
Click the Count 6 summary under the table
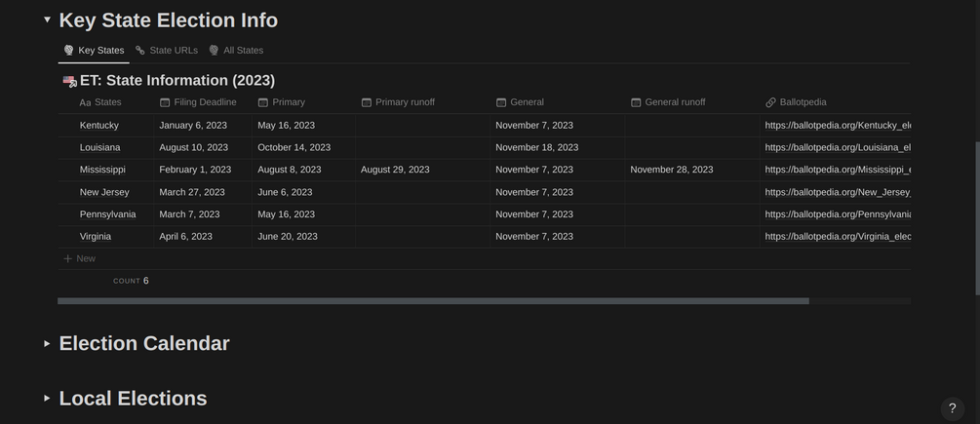[x=131, y=281]
